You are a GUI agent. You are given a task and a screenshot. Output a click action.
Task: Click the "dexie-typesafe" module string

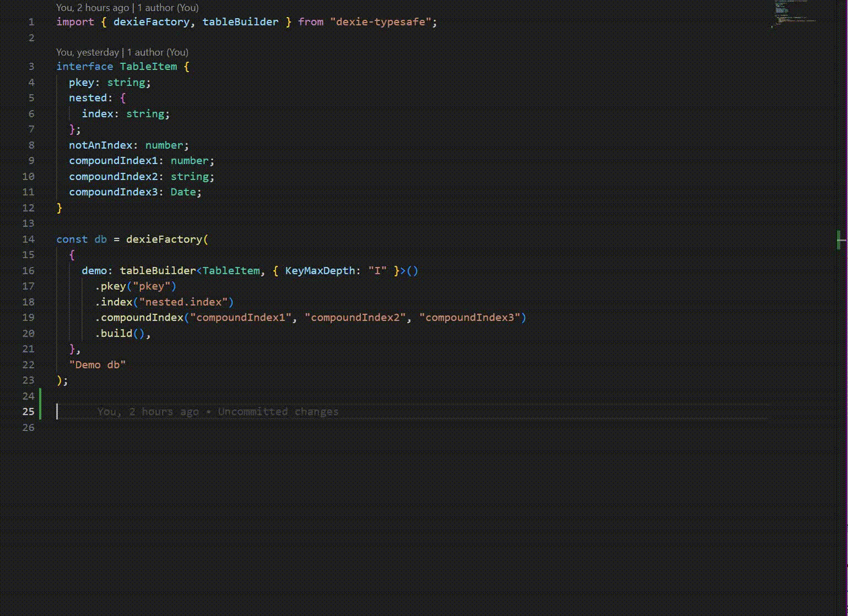[380, 22]
